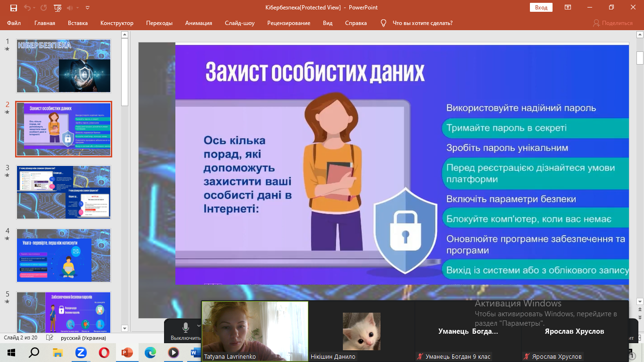This screenshot has height=362, width=644.
Task: Click the Redo icon in title bar
Action: [44, 8]
